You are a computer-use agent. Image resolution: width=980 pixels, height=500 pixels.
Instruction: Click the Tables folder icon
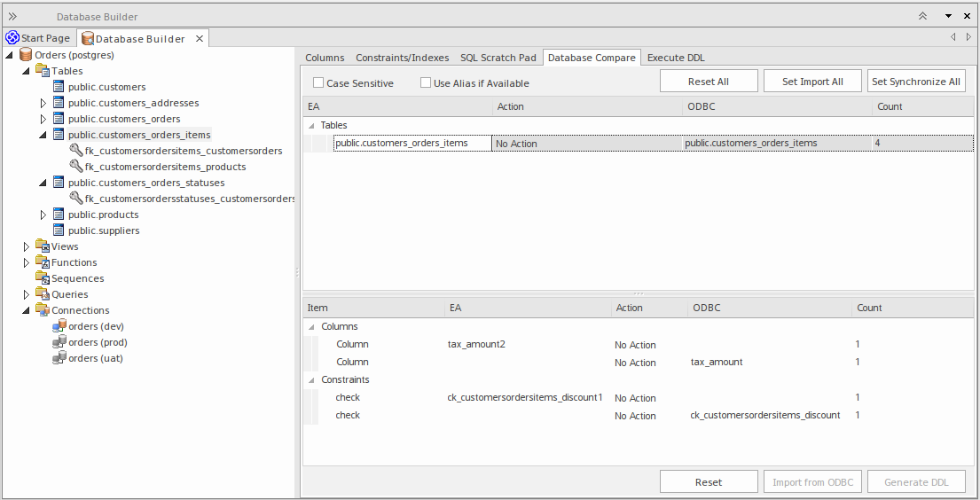click(43, 71)
